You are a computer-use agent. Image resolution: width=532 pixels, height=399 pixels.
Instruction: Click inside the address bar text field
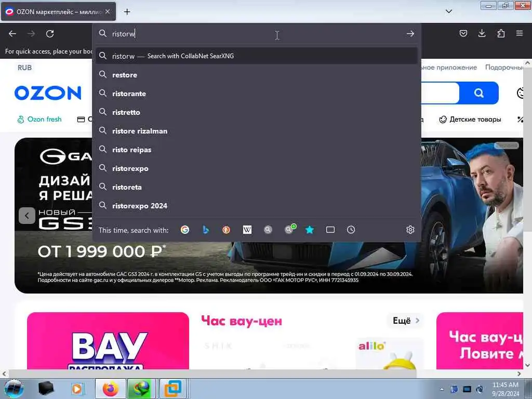[256, 34]
